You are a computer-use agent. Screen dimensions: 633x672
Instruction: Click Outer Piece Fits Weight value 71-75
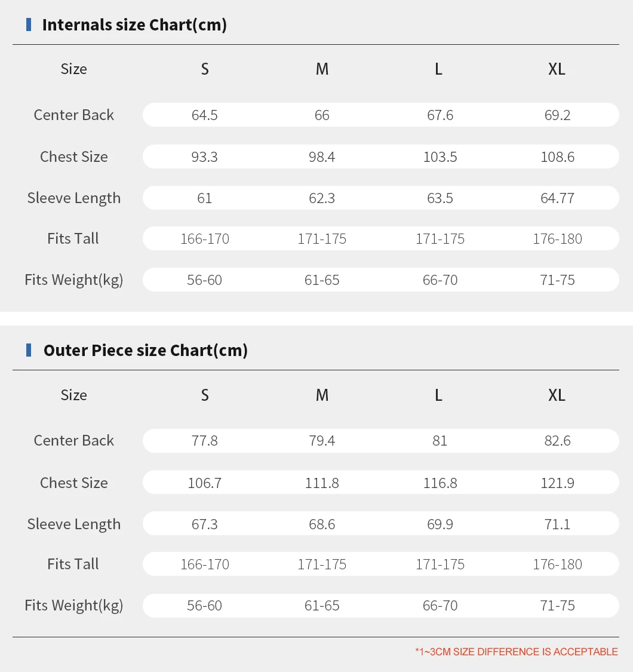tap(557, 606)
